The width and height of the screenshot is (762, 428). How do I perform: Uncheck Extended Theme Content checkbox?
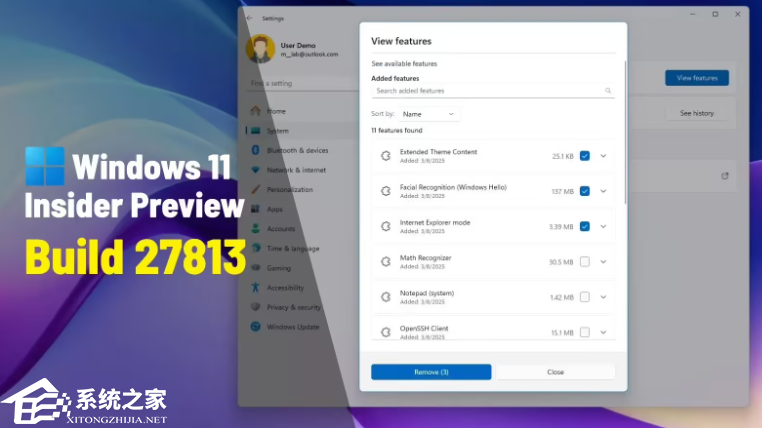[585, 156]
